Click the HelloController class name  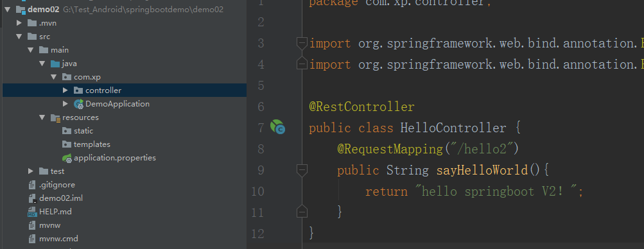[453, 128]
